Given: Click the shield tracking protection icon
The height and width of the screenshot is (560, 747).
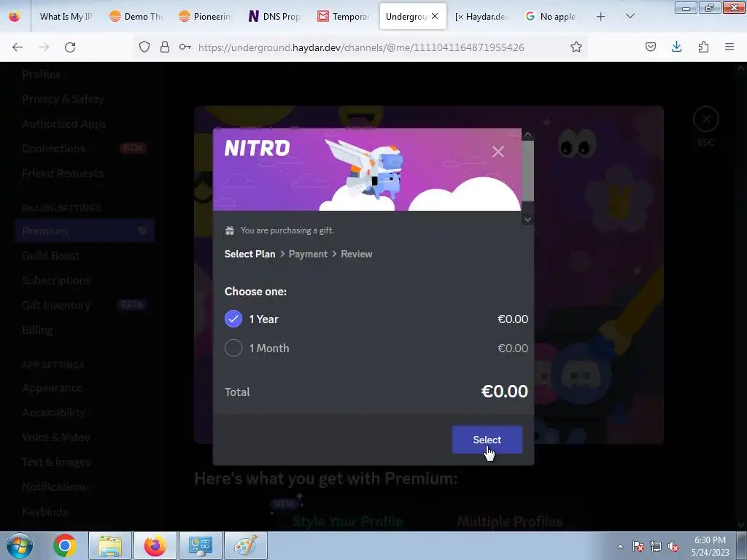Looking at the screenshot, I should pos(144,47).
